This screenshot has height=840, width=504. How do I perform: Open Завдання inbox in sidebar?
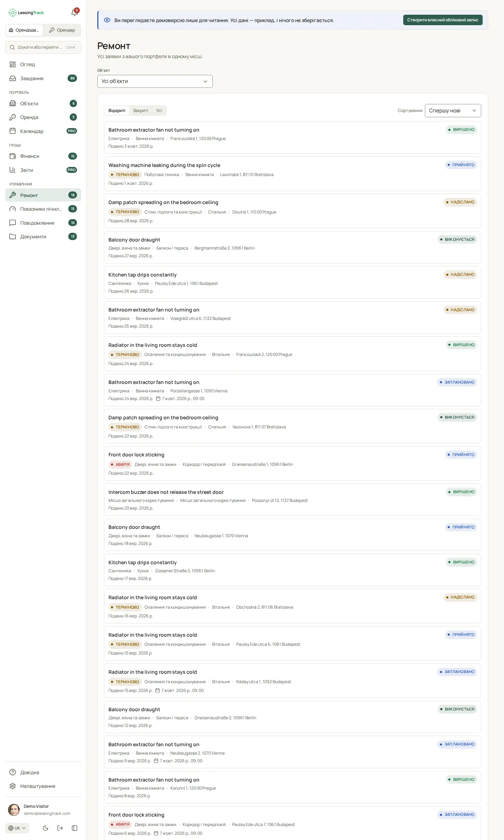pos(43,78)
